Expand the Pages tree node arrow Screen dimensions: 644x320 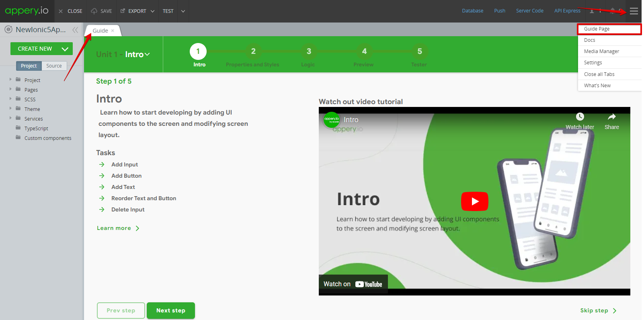tap(10, 89)
